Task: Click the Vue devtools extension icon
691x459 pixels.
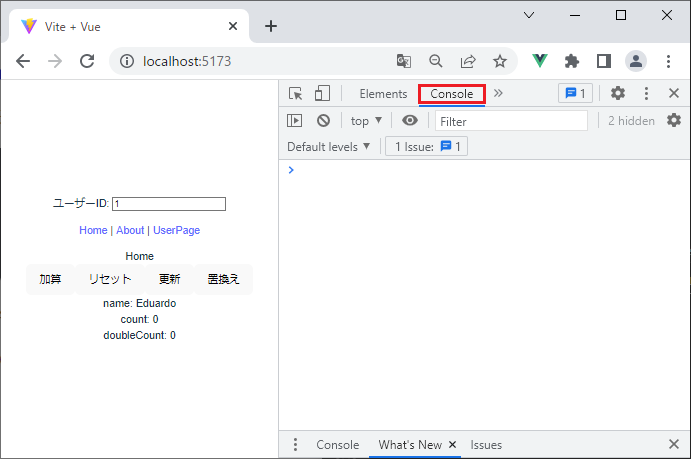Action: pyautogui.click(x=541, y=61)
